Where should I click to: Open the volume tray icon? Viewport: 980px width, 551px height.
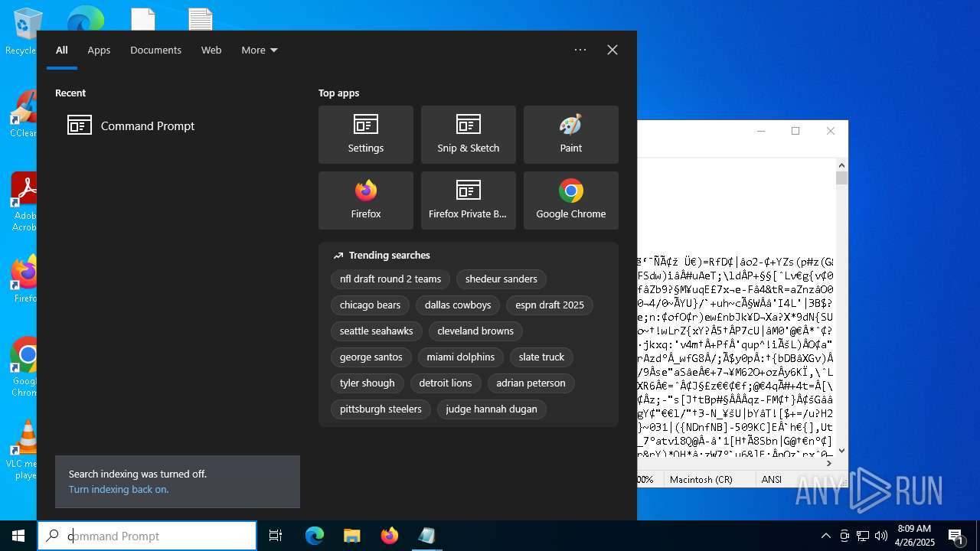coord(881,536)
